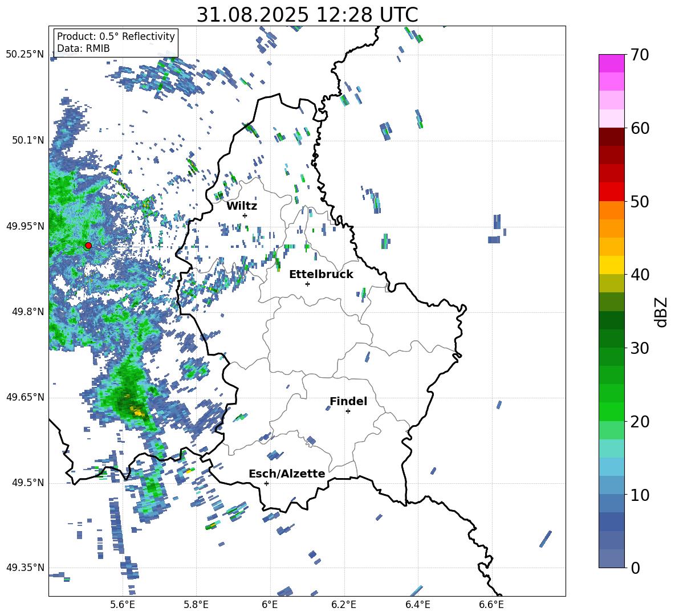
Task: Click the latitude label 50.1°N
Action: pos(28,140)
